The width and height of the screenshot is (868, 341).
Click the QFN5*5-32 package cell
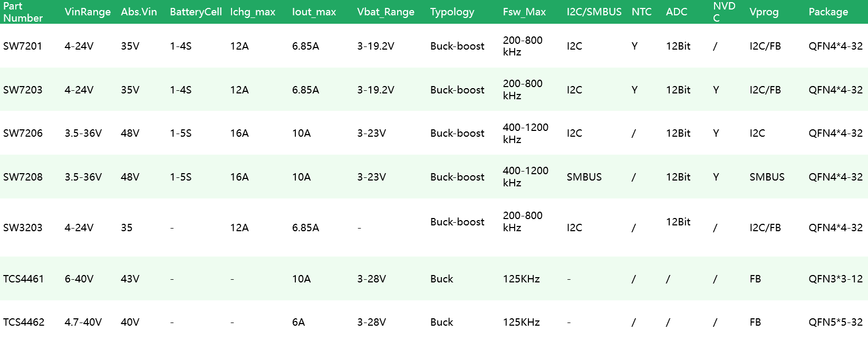pyautogui.click(x=835, y=322)
